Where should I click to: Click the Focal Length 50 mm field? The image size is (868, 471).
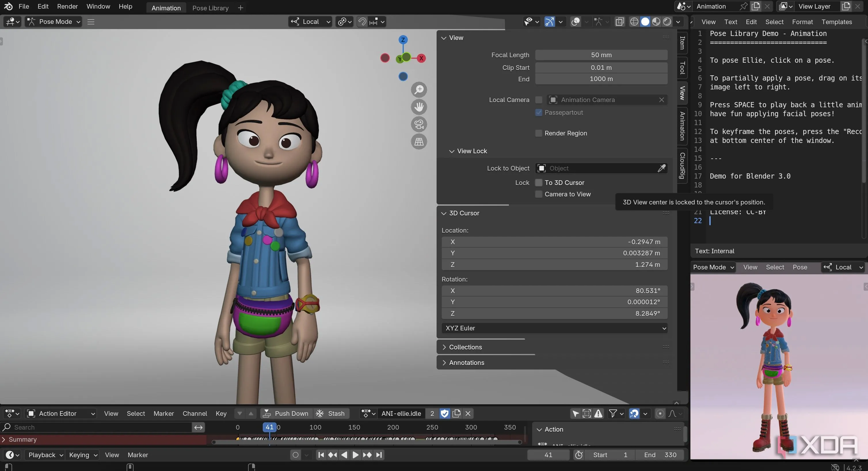(x=601, y=55)
